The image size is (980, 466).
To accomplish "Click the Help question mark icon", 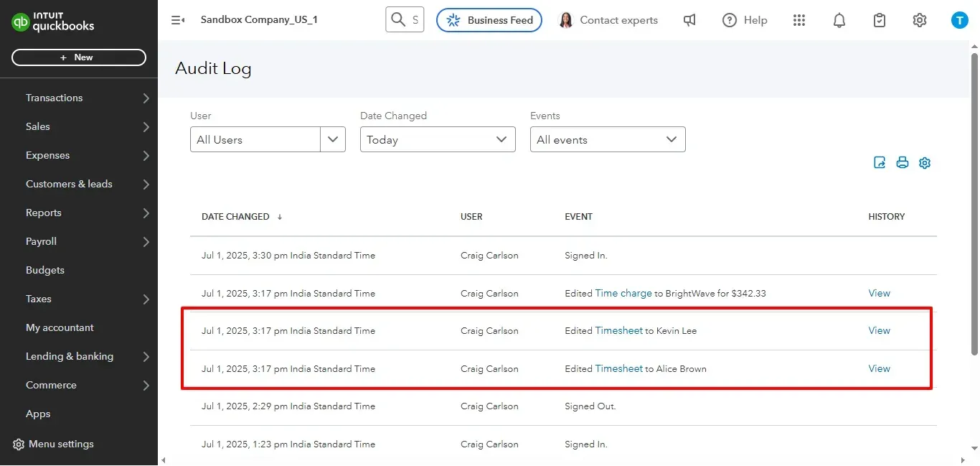I will 730,20.
